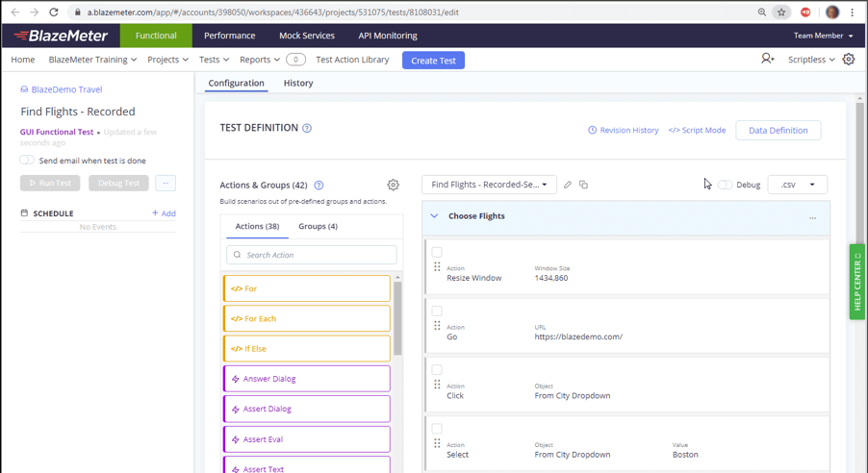
Task: Click the site lock icon in address bar
Action: tap(78, 12)
